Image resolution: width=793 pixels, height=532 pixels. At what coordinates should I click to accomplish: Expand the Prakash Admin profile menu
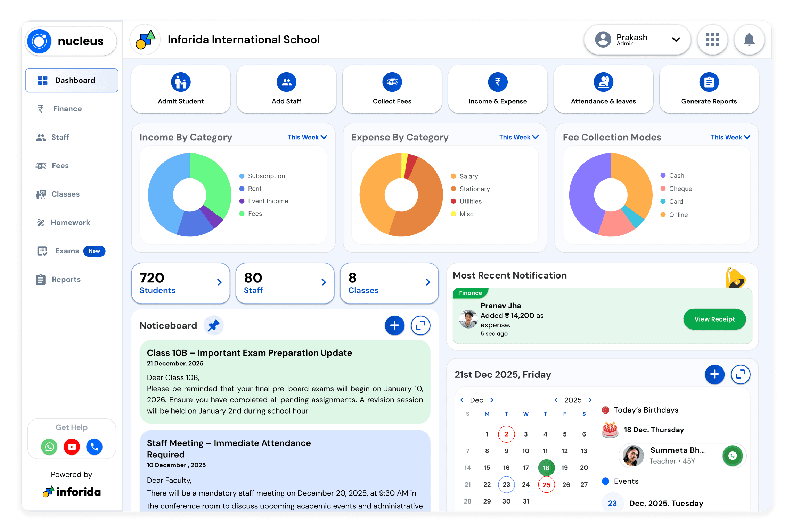pyautogui.click(x=676, y=39)
